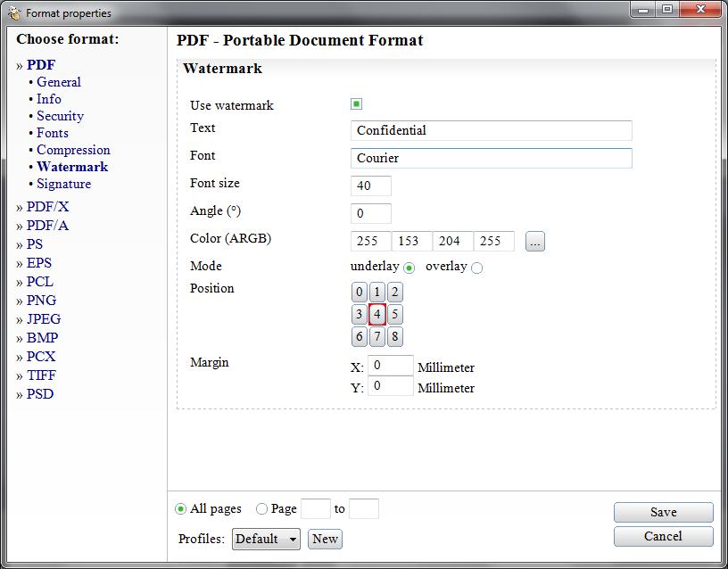728x569 pixels.
Task: Open color picker with ellipsis button
Action: click(534, 242)
